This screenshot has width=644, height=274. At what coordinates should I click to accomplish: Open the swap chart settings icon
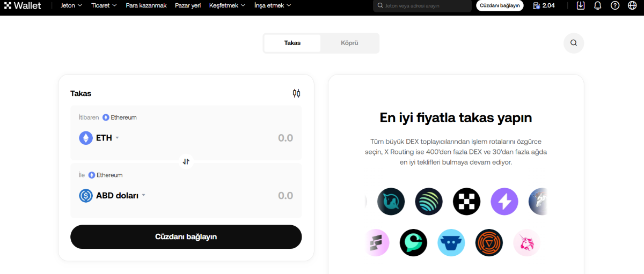296,93
